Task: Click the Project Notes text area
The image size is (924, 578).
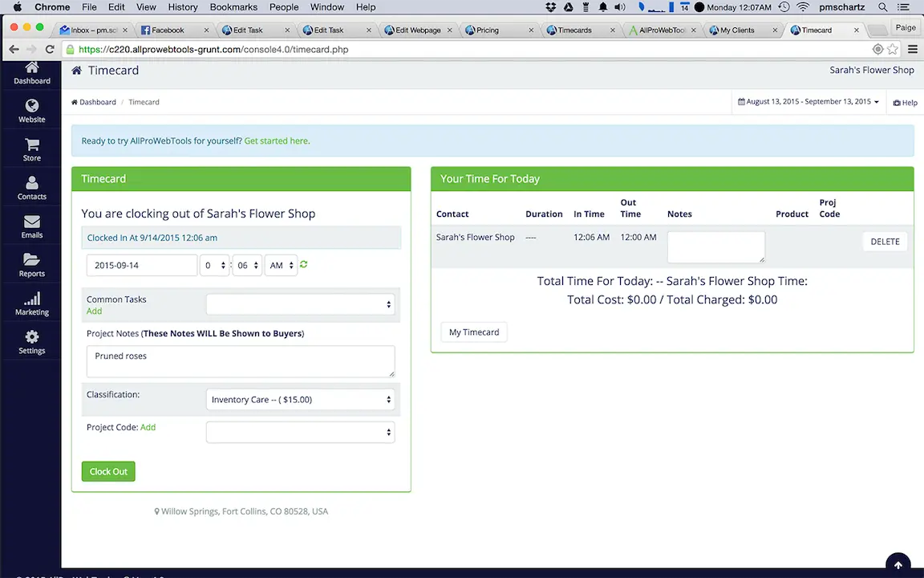Action: [x=241, y=361]
